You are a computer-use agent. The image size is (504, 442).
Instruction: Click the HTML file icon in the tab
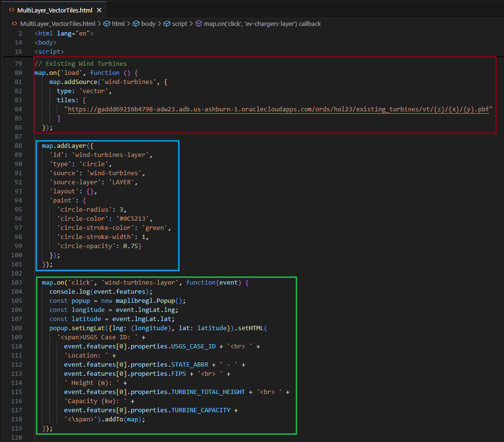[x=12, y=10]
